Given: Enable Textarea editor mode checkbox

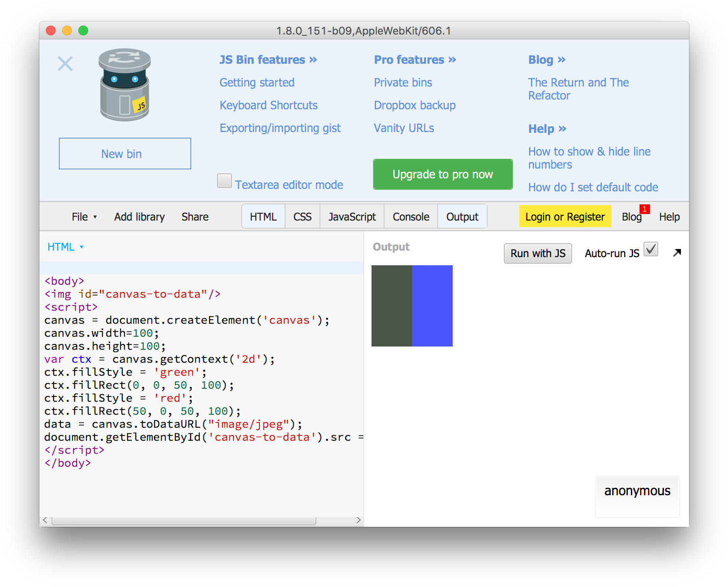Looking at the screenshot, I should 225,181.
